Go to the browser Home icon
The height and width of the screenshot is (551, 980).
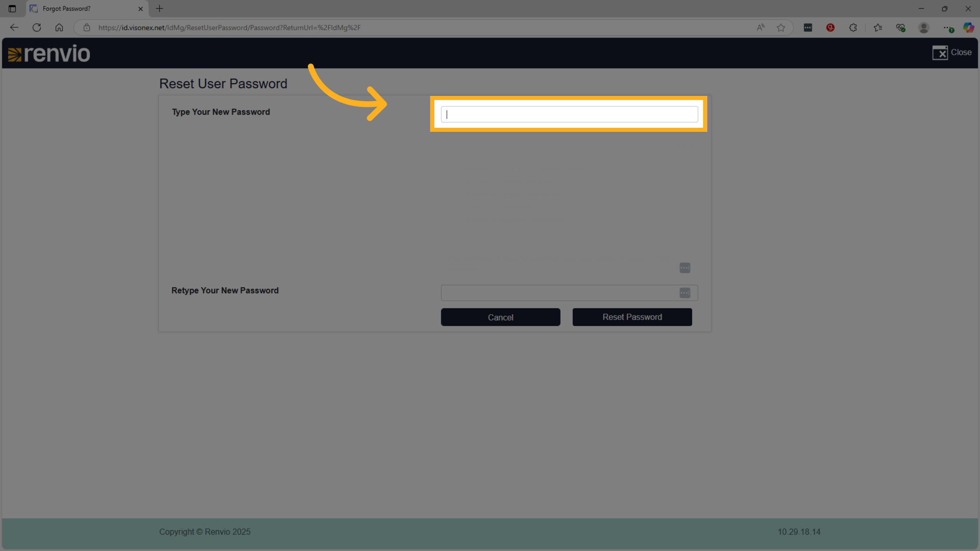[x=59, y=27]
